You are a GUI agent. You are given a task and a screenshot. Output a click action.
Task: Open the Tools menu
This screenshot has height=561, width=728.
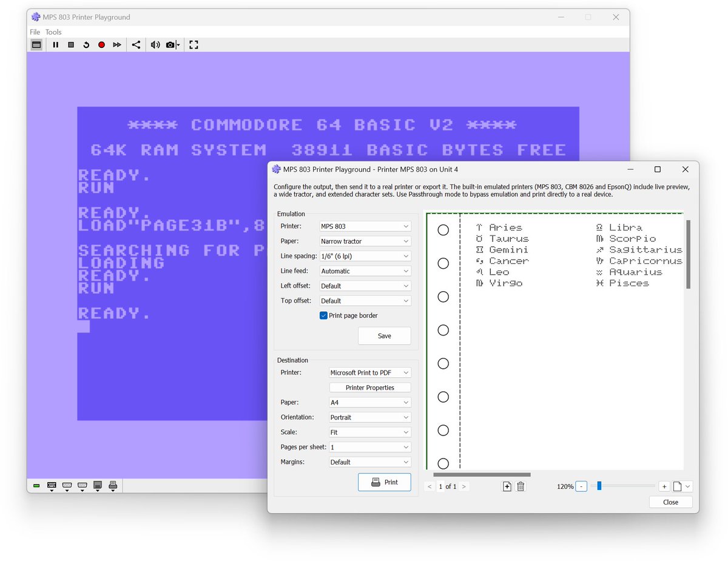53,32
